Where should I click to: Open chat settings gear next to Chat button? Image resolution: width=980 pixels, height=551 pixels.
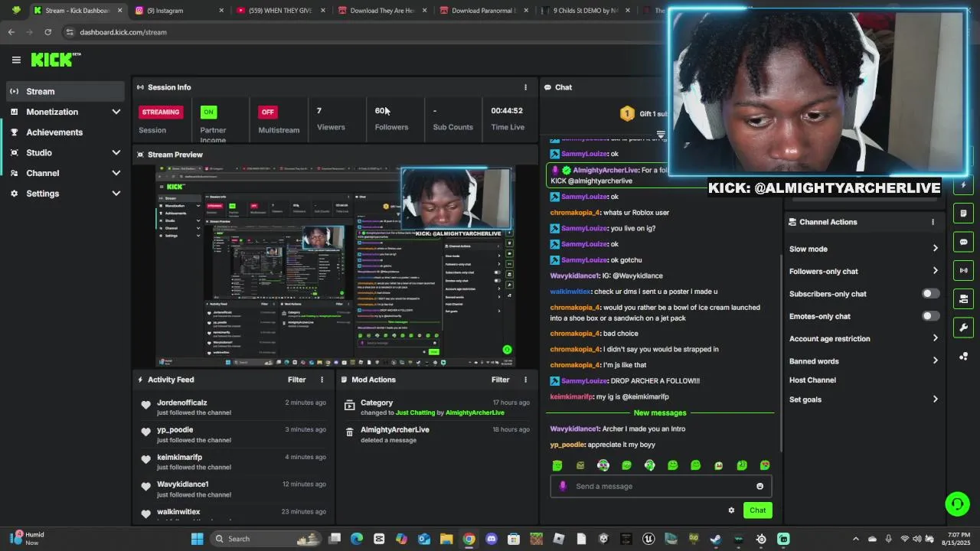coord(731,510)
